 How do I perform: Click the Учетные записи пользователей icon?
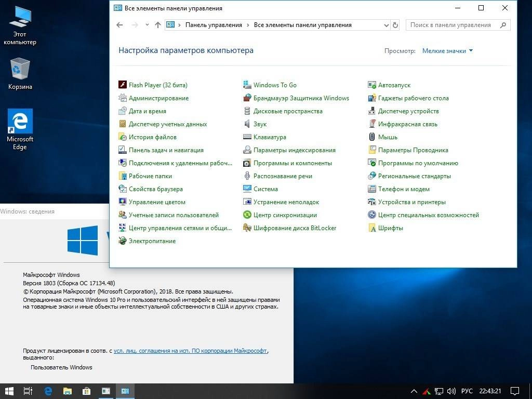coord(123,215)
